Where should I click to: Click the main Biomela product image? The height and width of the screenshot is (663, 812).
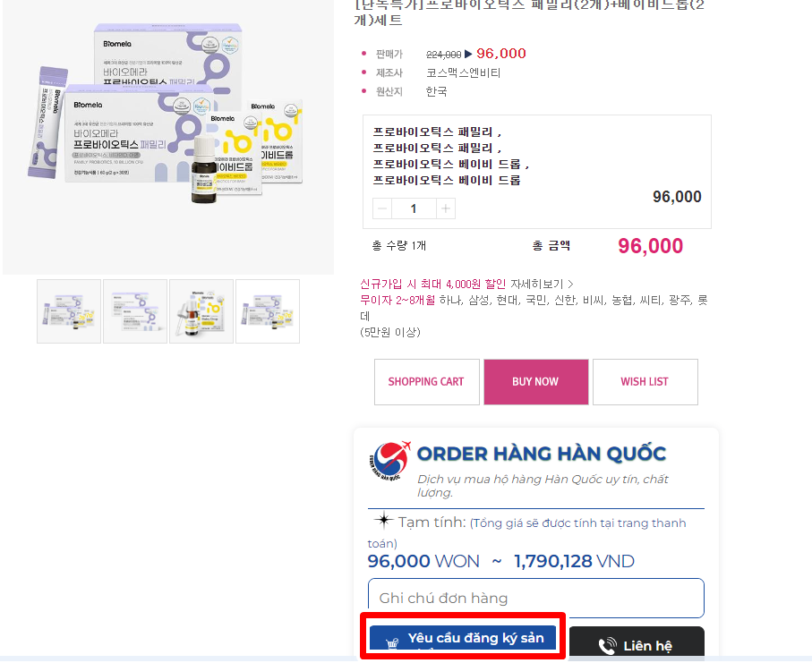pos(168,137)
